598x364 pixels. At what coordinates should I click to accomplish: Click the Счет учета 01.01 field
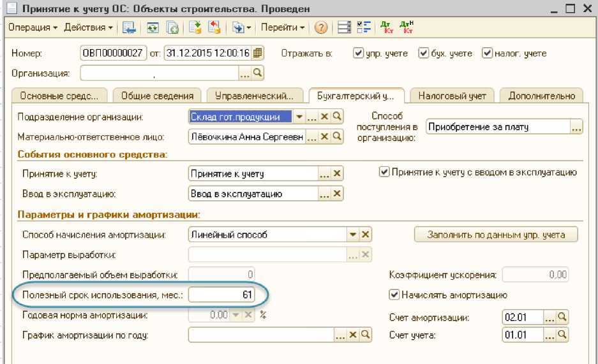coord(523,335)
